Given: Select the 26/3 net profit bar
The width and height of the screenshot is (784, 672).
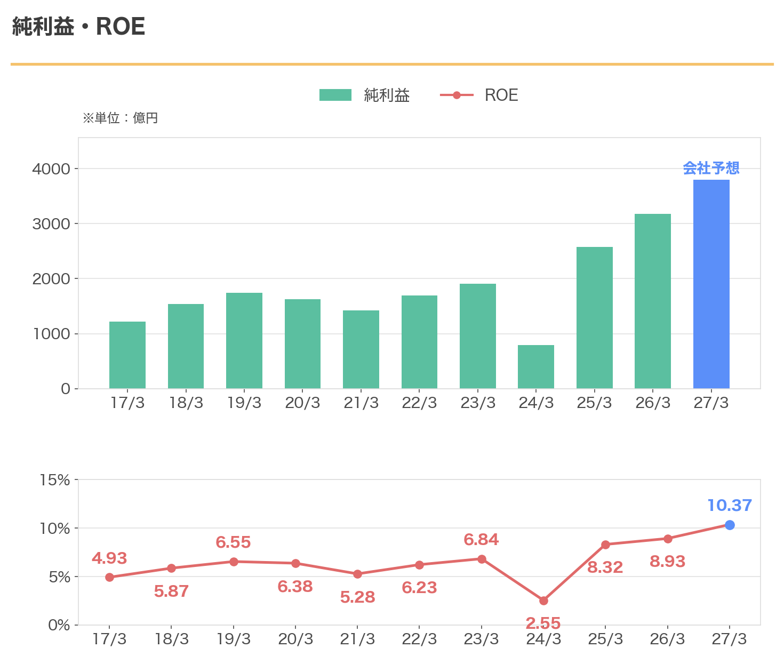Looking at the screenshot, I should tap(653, 301).
